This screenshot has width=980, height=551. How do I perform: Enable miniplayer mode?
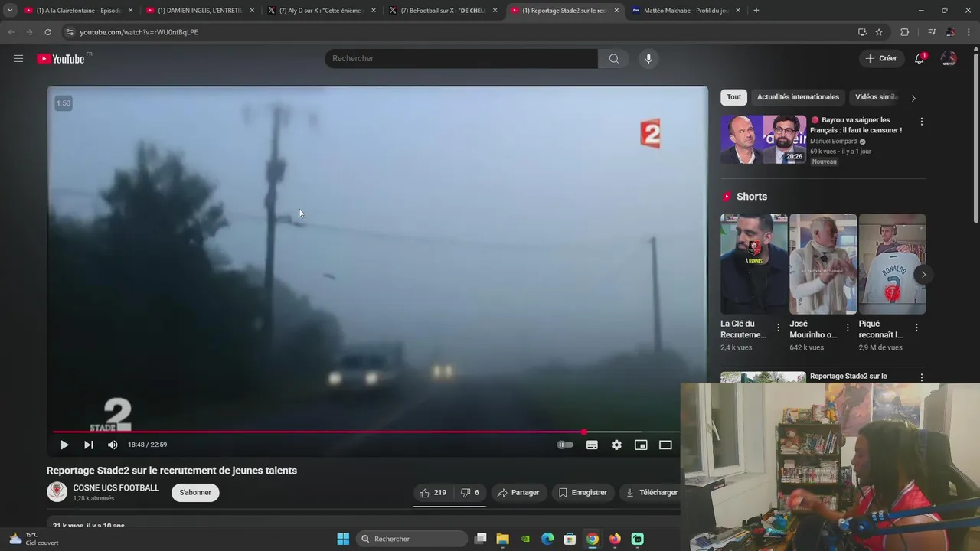pos(641,445)
